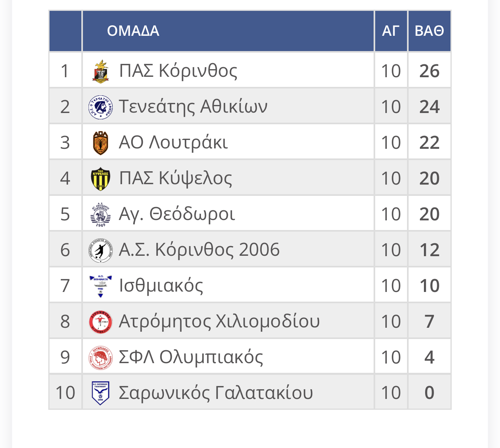Viewport: 500px width, 448px height.
Task: Select the Ατρόμητος Χιλιομοδίου team name
Action: (219, 322)
